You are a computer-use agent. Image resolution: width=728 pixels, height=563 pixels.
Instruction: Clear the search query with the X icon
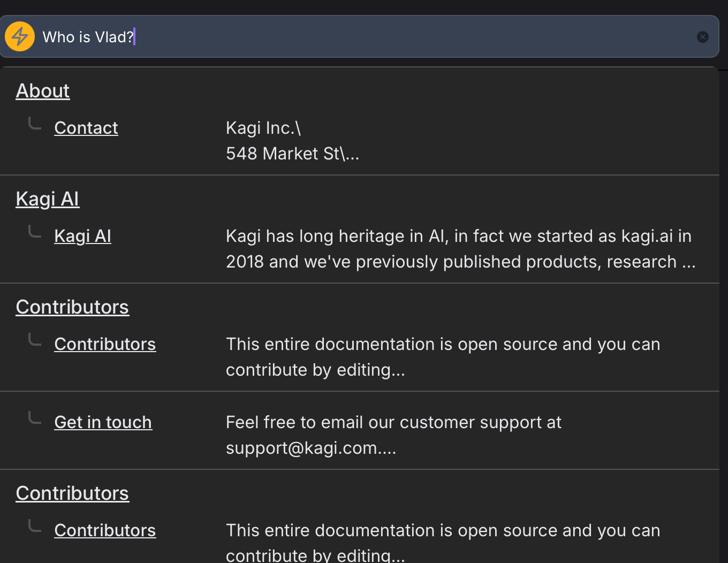(x=702, y=37)
